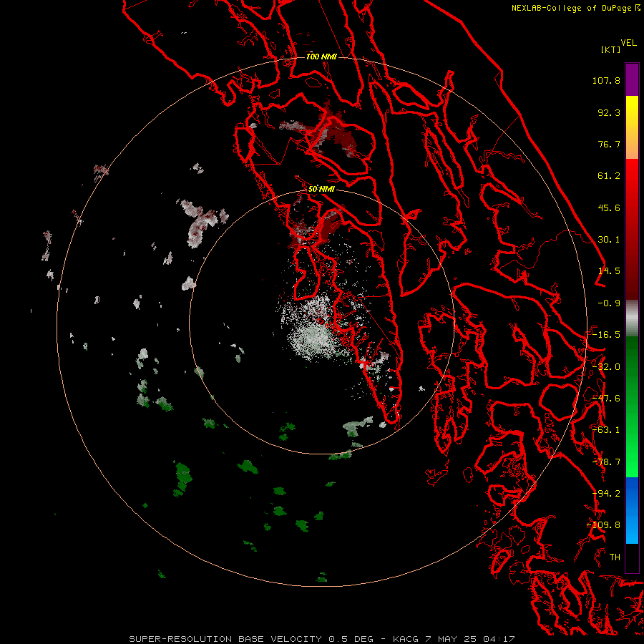
Task: Click the VEL legend title
Action: [629, 43]
